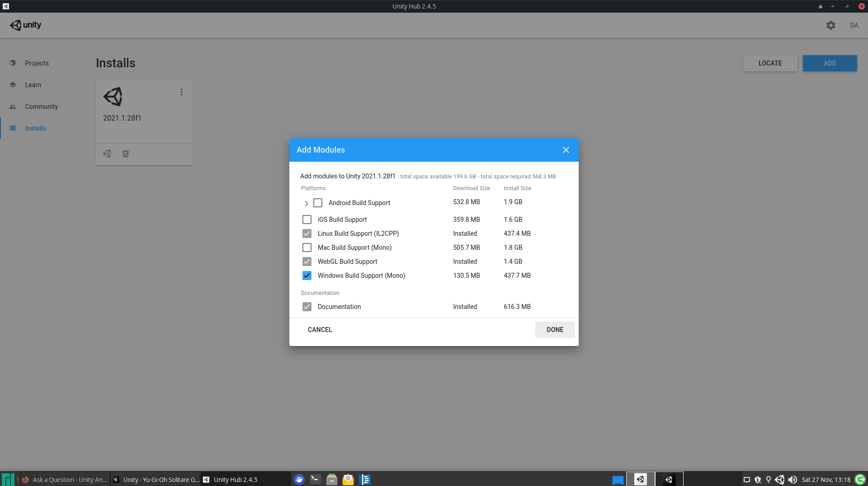Open the Learn section

[33, 85]
